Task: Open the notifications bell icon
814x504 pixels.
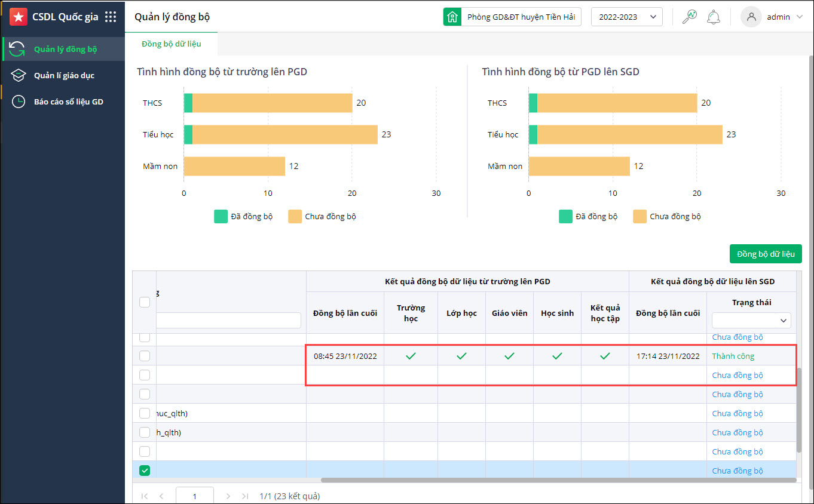Action: (x=713, y=17)
